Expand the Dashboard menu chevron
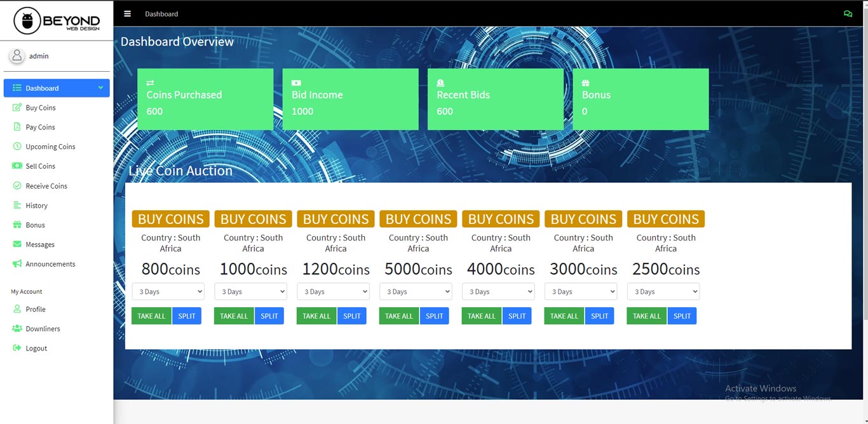This screenshot has height=424, width=868. (x=100, y=88)
